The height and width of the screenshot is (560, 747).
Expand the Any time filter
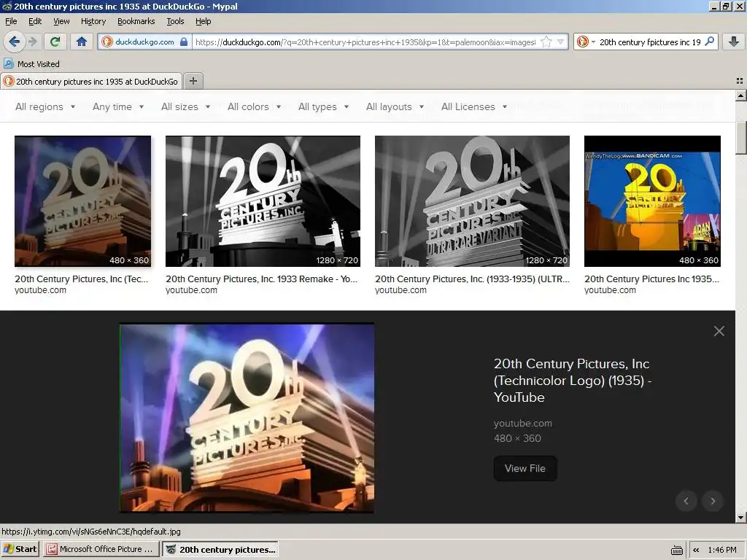click(x=118, y=106)
